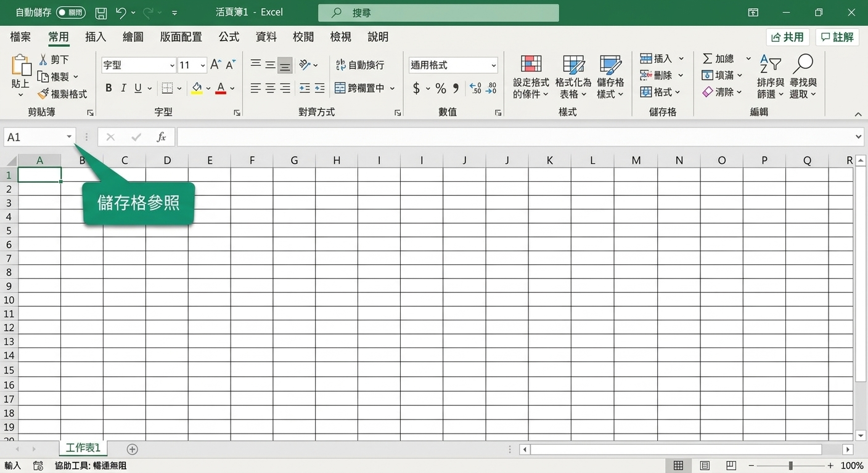Image resolution: width=868 pixels, height=473 pixels.
Task: Expand the formula bar chevron
Action: [x=859, y=137]
